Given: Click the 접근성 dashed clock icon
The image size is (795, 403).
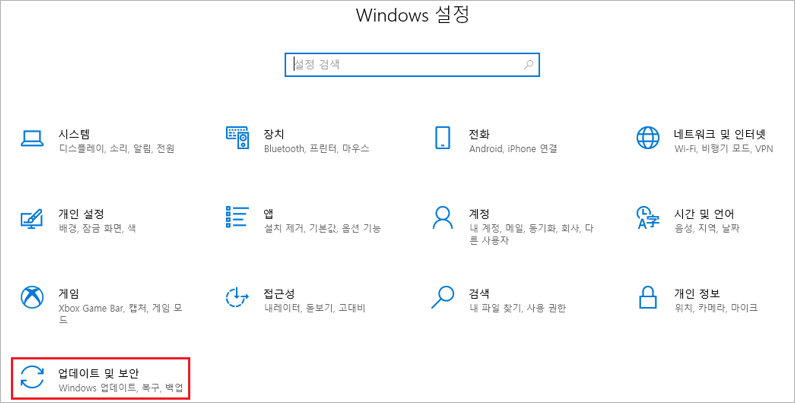Looking at the screenshot, I should point(237,297).
